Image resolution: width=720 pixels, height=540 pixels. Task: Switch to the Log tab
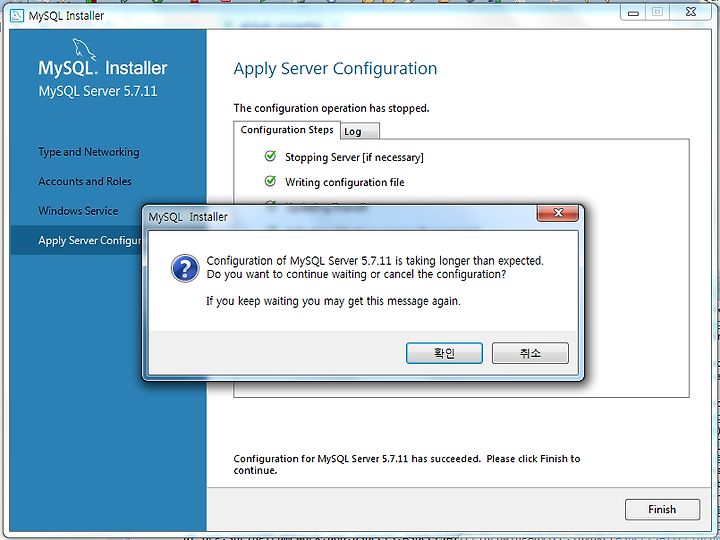coord(360,131)
